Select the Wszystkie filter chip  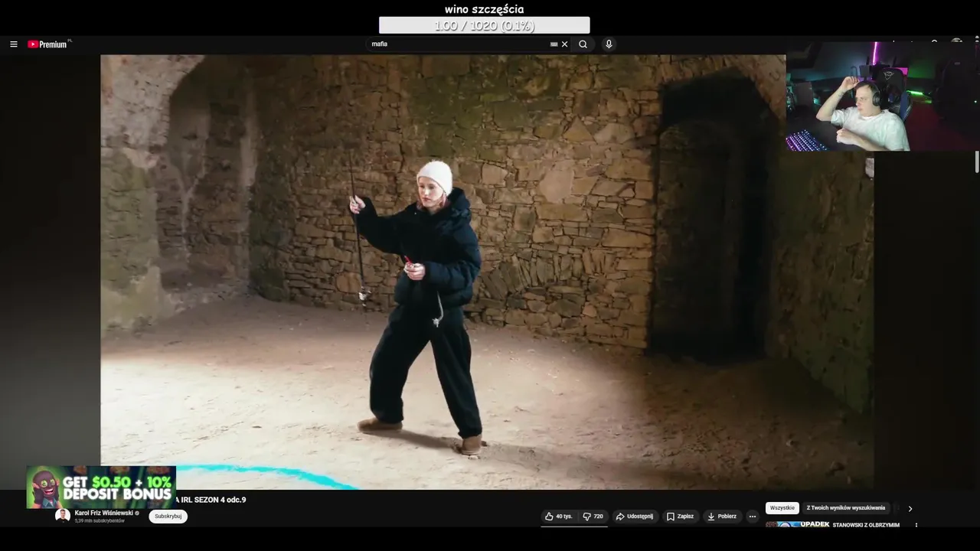tap(782, 508)
